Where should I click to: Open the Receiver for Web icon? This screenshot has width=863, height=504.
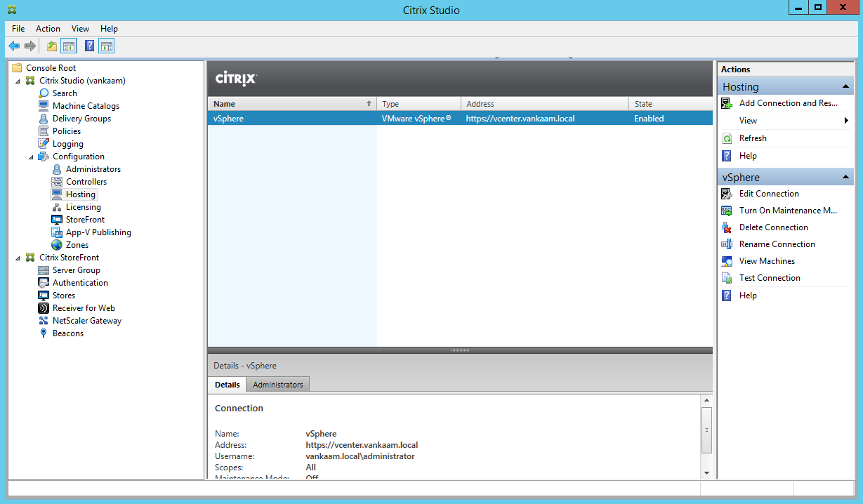click(44, 308)
